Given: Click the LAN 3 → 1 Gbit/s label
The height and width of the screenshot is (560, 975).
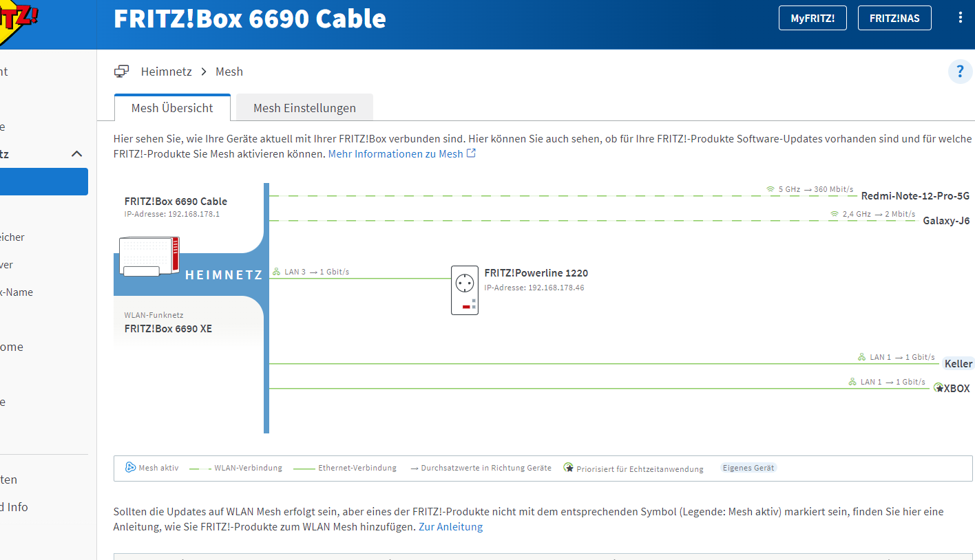Looking at the screenshot, I should point(317,272).
